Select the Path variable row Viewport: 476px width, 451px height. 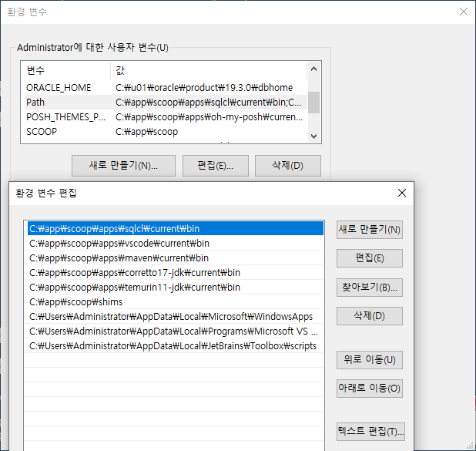point(166,103)
